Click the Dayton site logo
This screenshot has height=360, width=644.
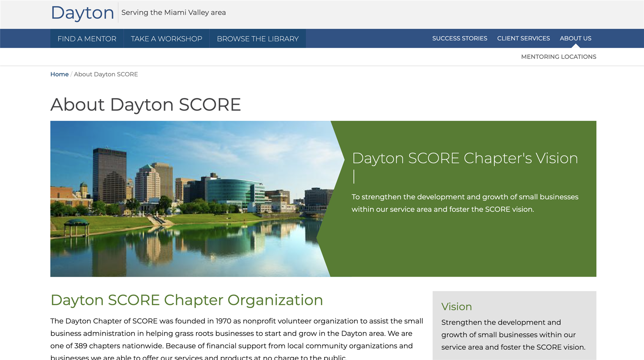click(82, 13)
